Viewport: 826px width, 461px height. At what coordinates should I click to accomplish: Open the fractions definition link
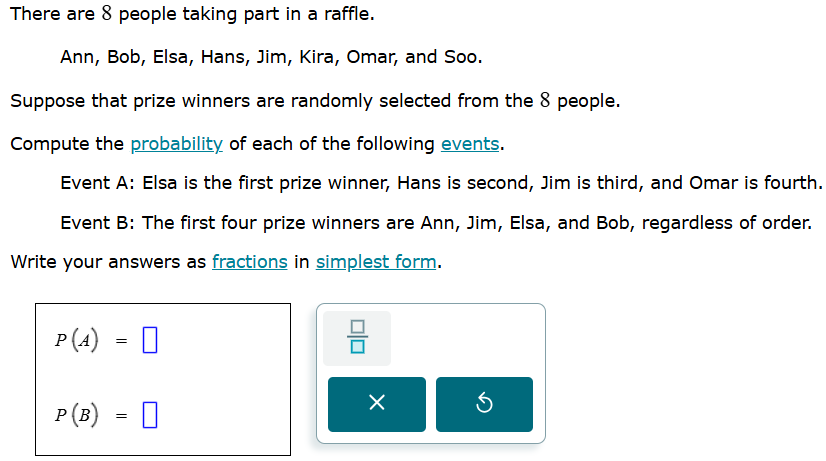pos(250,262)
